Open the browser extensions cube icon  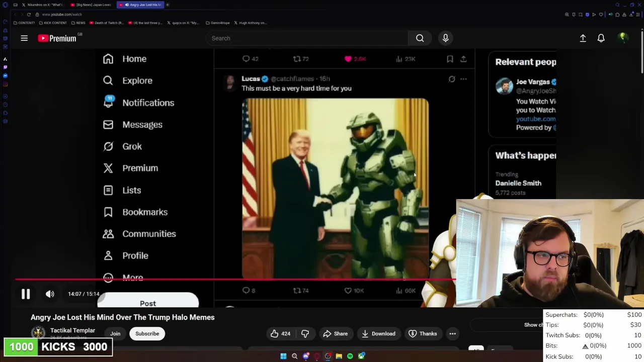point(618,15)
